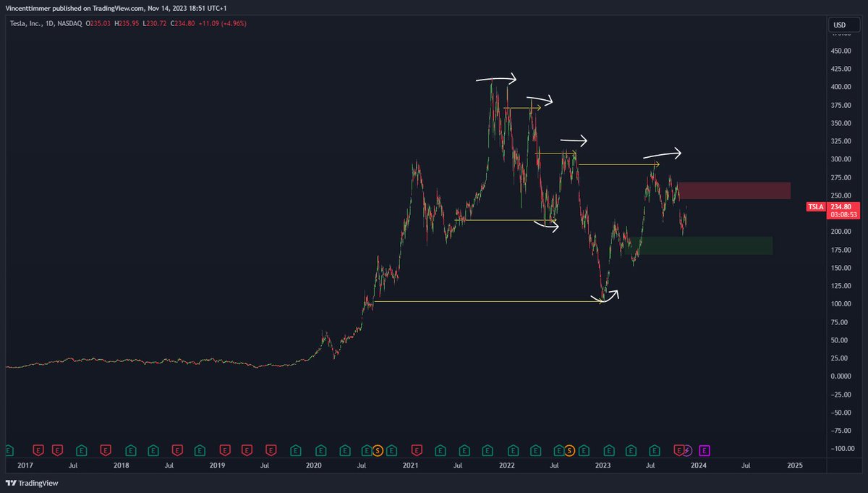This screenshot has width=868, height=493.
Task: Click the 2020 time axis label
Action: point(313,466)
